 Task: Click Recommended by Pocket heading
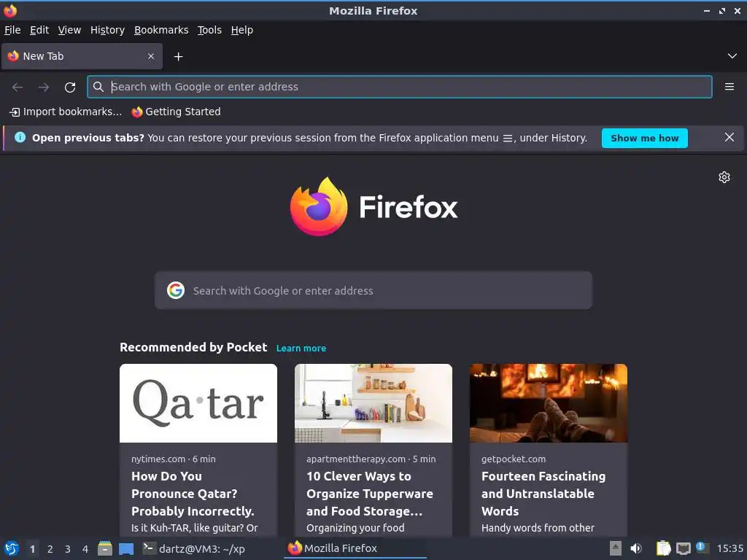[193, 347]
